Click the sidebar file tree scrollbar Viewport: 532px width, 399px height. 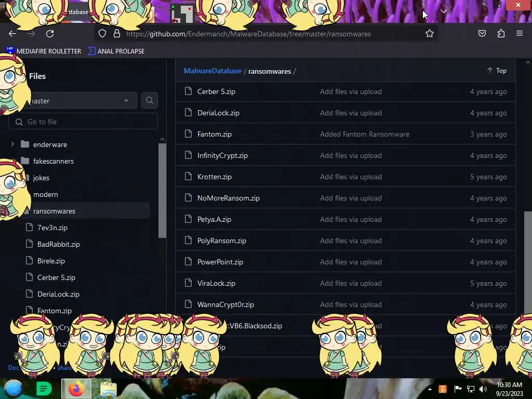tap(162, 190)
